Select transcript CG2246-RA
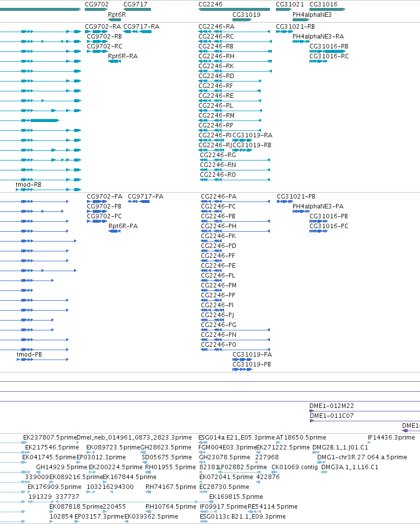The width and height of the screenshot is (420, 524). pos(216,26)
